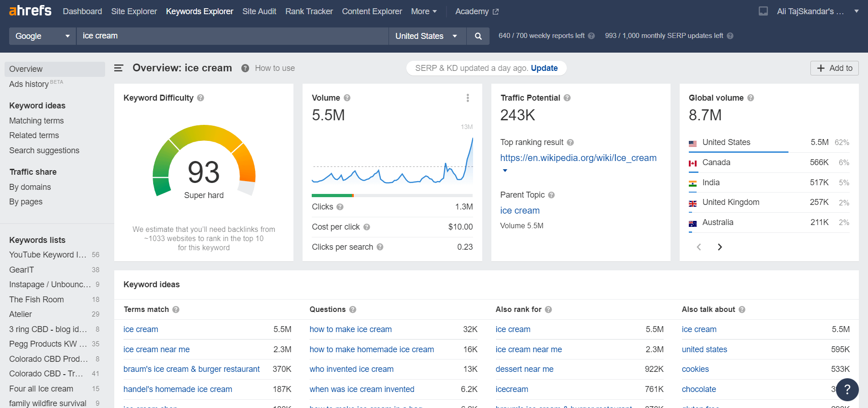868x408 pixels.
Task: Open Traffic share By domains
Action: 30,187
